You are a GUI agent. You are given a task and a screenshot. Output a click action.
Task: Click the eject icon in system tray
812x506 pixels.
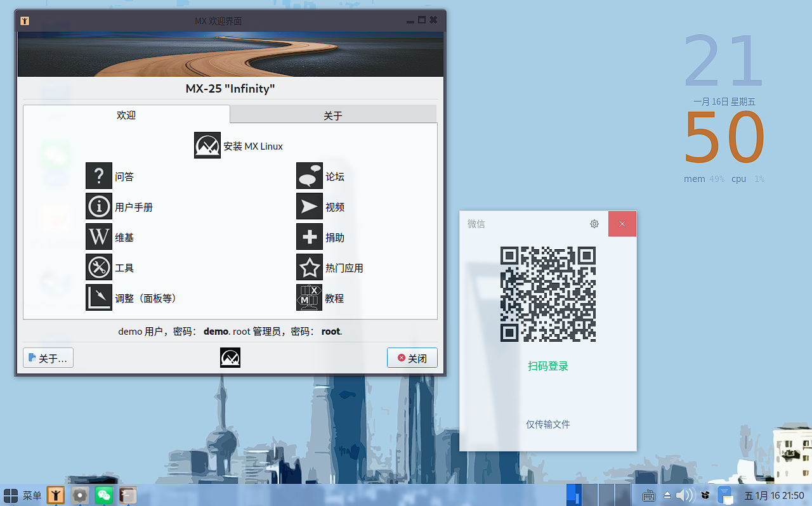tap(667, 495)
